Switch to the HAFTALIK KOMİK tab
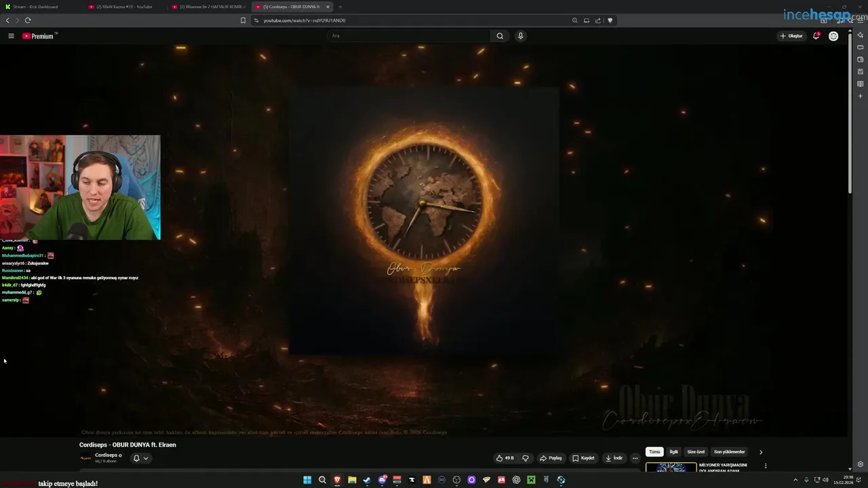Viewport: 868px width, 488px height. [x=209, y=7]
